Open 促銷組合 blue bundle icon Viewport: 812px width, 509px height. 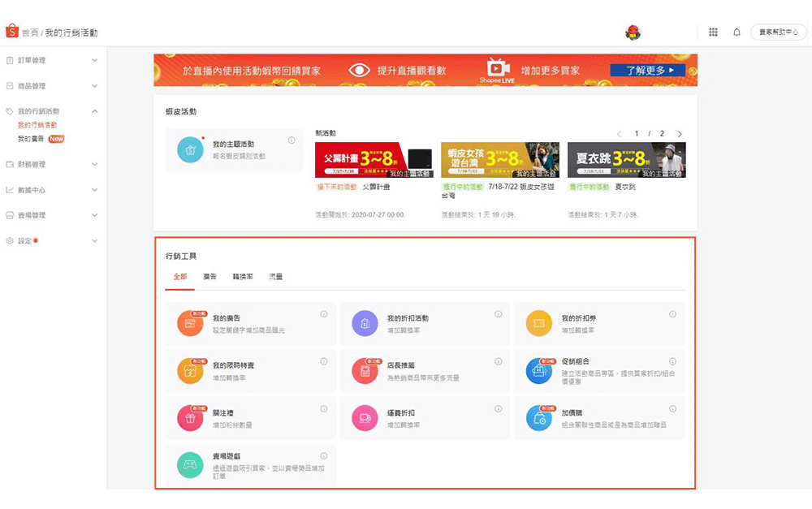coord(539,371)
